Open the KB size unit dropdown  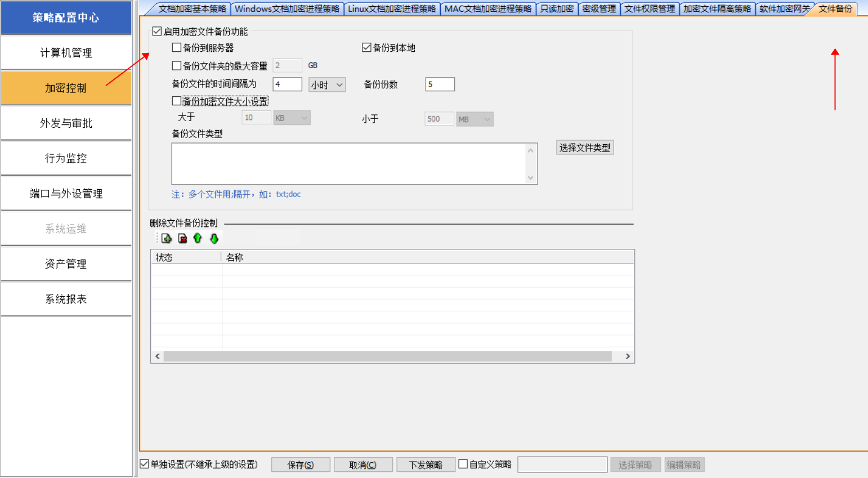click(292, 118)
